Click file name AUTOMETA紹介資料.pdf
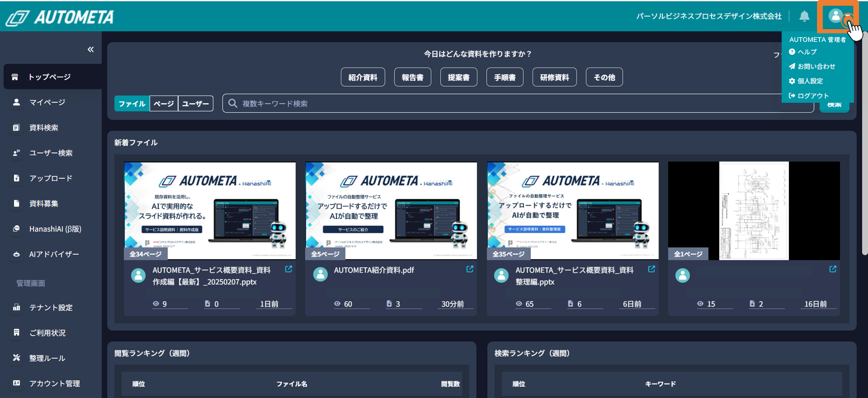The image size is (868, 398). click(x=374, y=270)
